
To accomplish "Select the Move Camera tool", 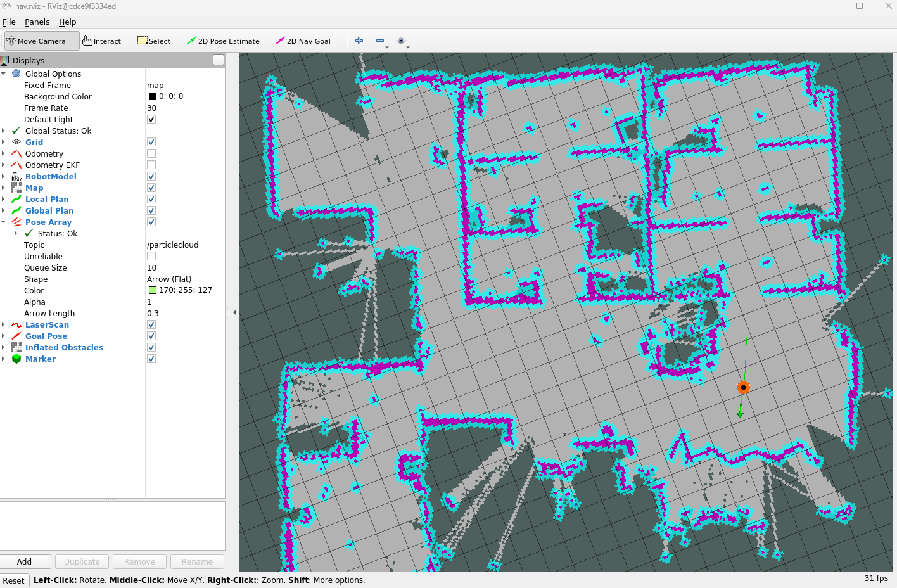I will pos(42,41).
